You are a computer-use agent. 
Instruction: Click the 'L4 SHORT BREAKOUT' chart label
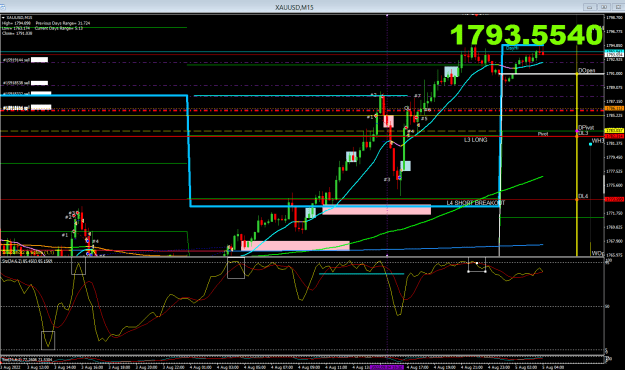(x=476, y=203)
